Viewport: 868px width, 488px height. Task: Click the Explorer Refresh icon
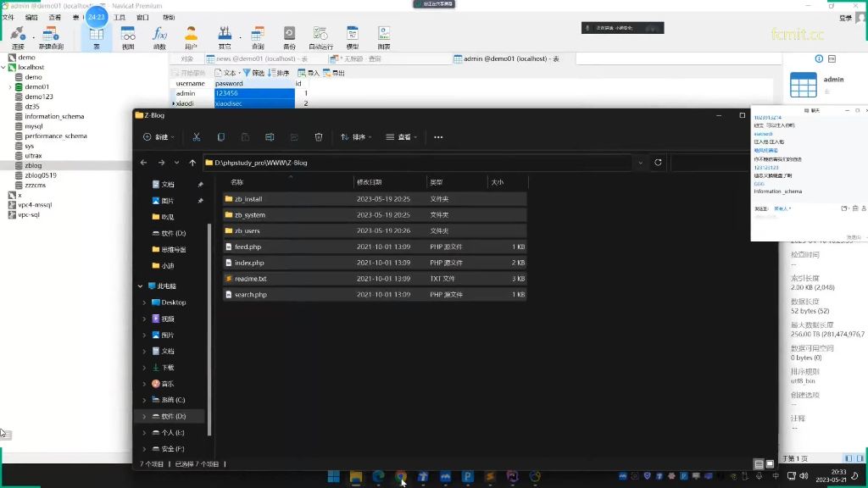click(x=658, y=163)
